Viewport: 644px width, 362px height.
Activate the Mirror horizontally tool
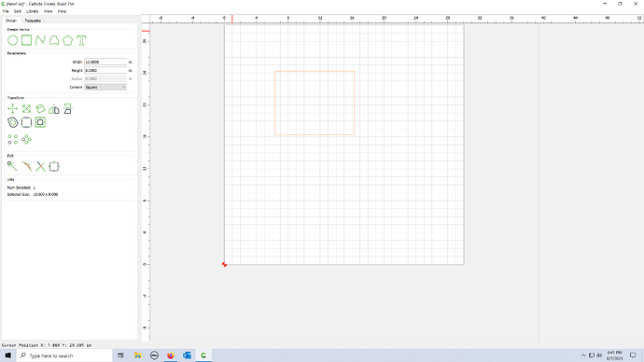54,109
